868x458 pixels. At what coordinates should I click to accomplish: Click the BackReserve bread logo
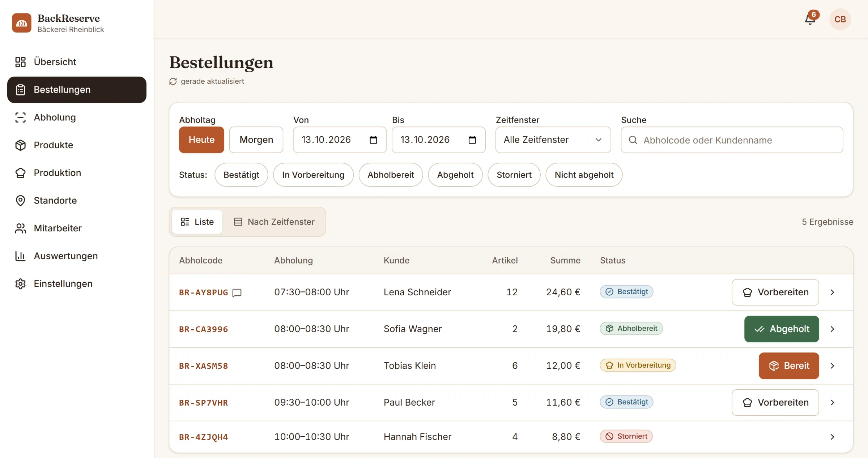tap(22, 23)
